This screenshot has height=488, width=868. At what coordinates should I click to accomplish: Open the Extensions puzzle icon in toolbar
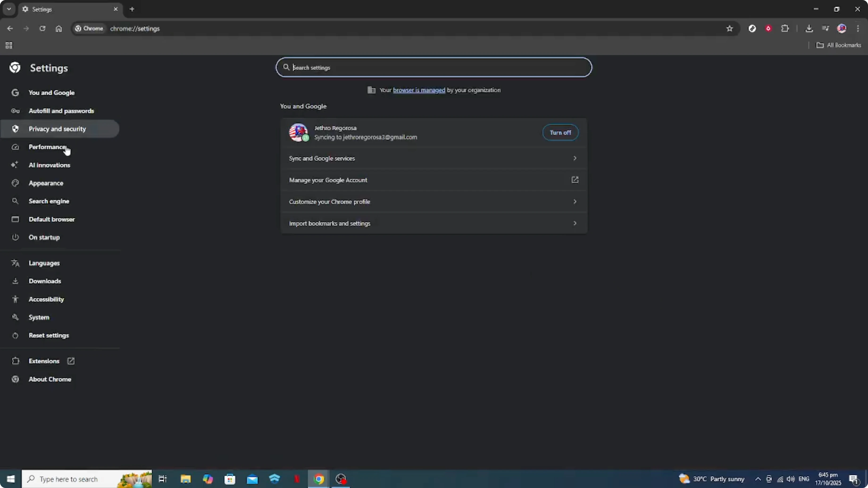[785, 28]
